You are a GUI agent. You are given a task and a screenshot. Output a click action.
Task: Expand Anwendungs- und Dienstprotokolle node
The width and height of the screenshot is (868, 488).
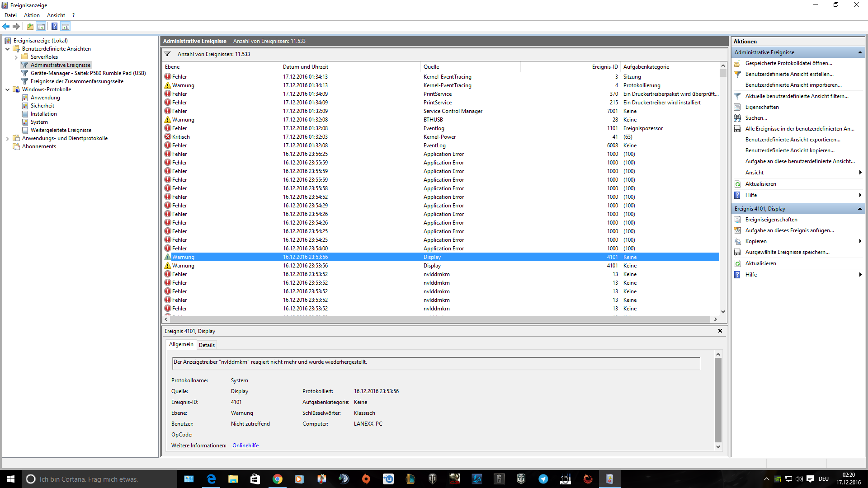(8, 138)
